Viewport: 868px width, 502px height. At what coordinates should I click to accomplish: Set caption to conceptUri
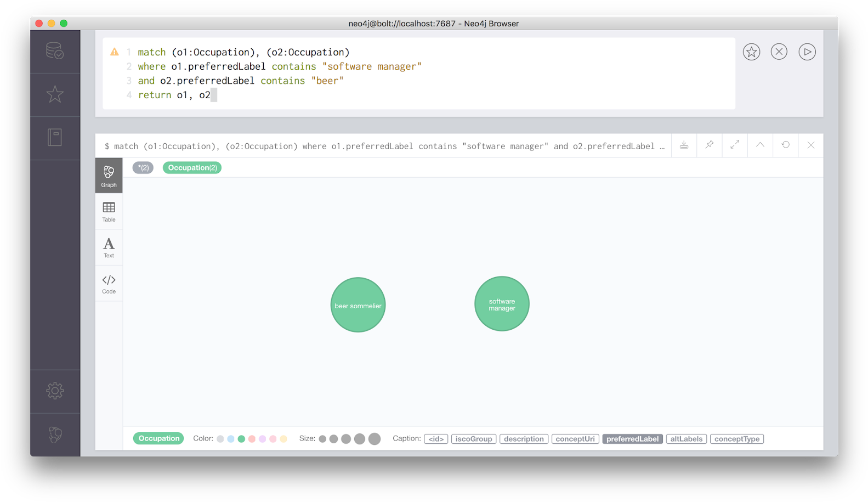click(575, 439)
